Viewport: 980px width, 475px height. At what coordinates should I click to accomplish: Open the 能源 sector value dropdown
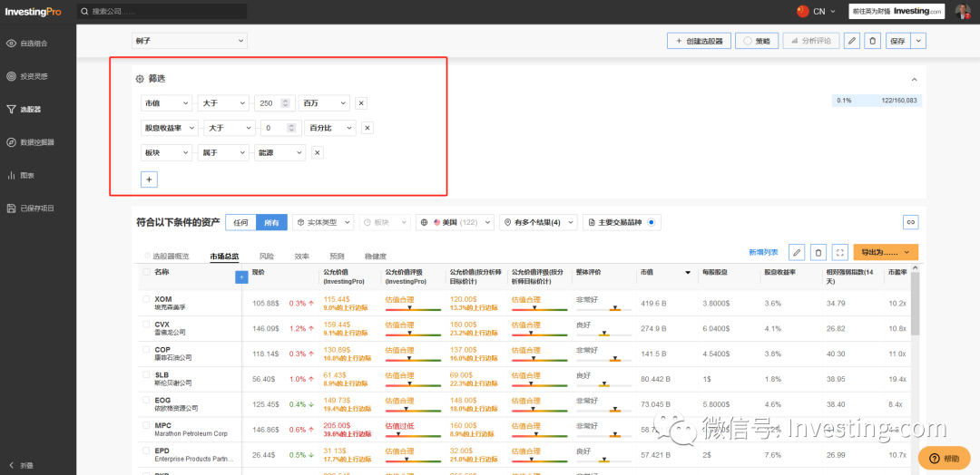point(280,153)
